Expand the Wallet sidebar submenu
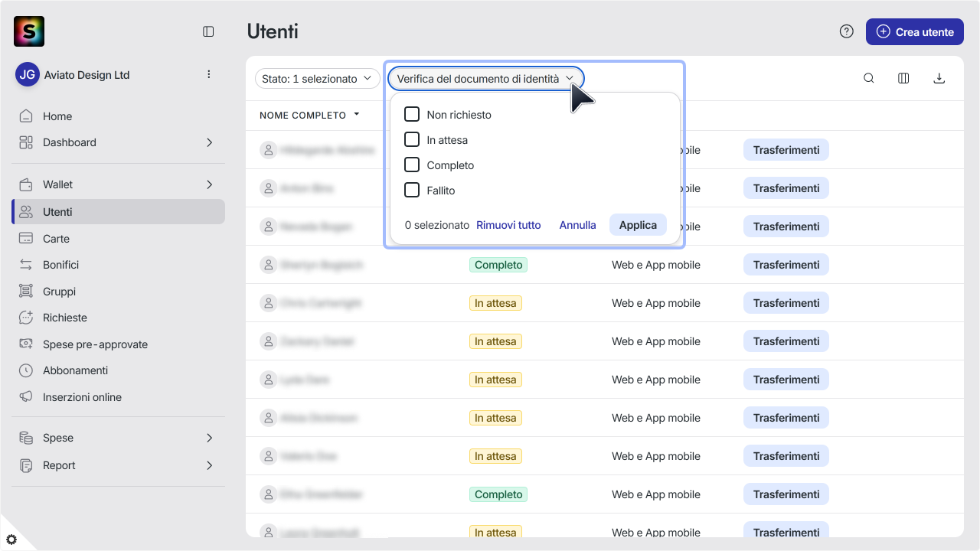 point(118,184)
